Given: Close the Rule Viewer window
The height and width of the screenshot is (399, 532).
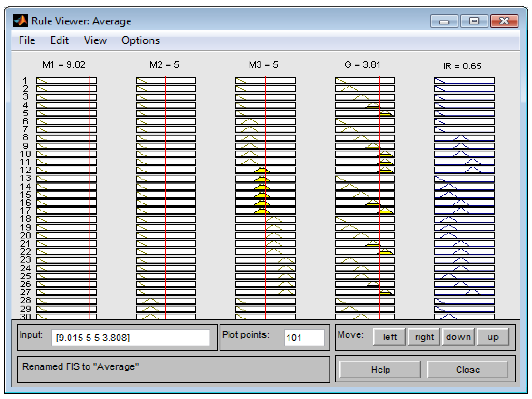Looking at the screenshot, I should coord(504,21).
